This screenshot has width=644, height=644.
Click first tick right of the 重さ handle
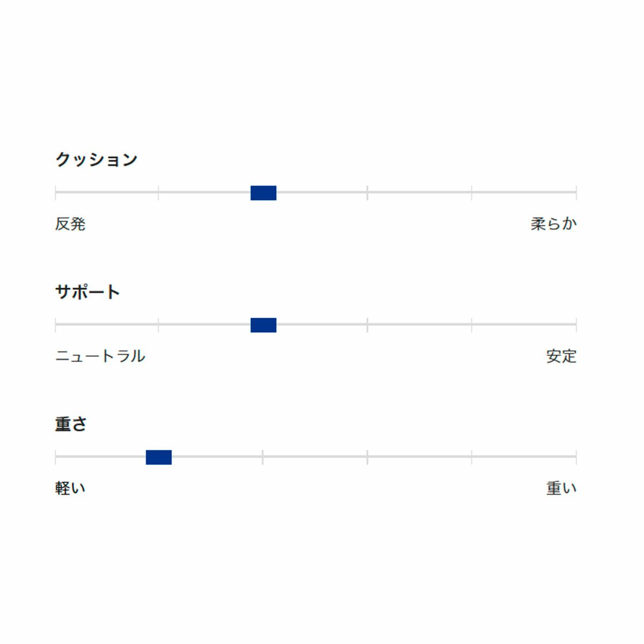(x=262, y=457)
